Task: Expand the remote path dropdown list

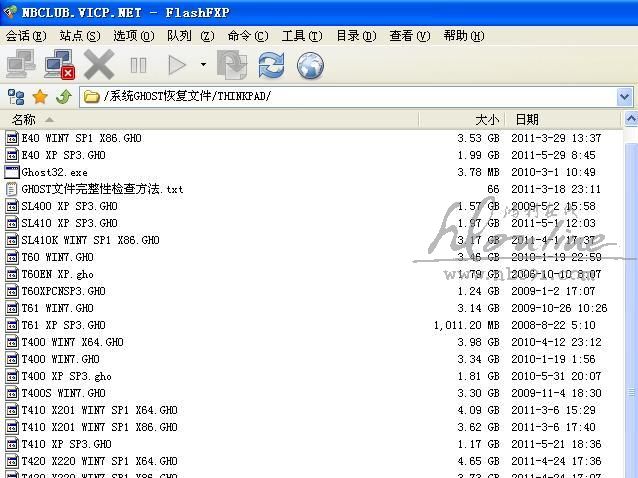Action: pyautogui.click(x=625, y=97)
